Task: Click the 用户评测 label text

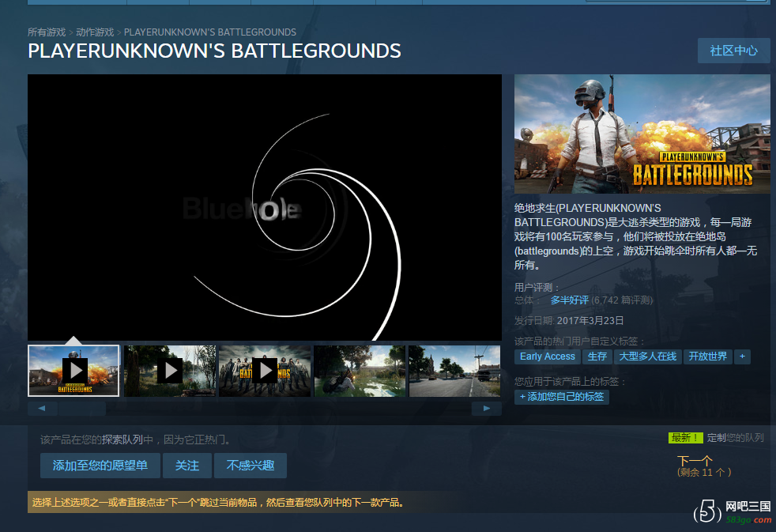Action: (x=537, y=287)
